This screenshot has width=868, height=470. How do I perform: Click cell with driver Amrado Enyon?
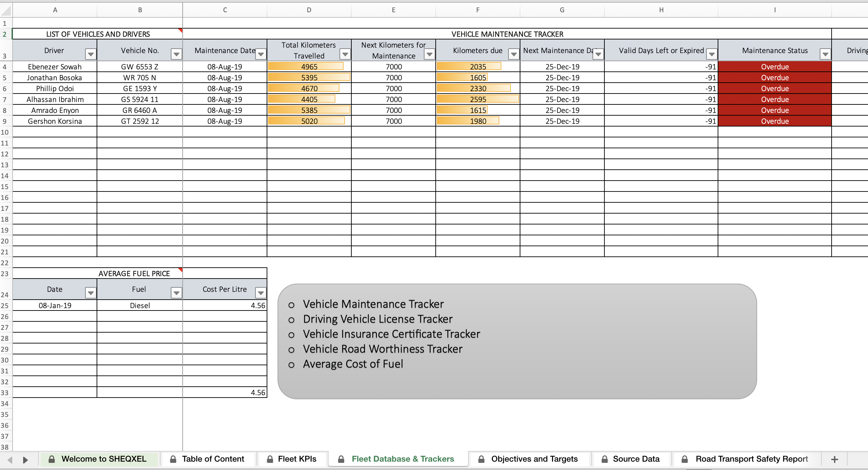(55, 110)
